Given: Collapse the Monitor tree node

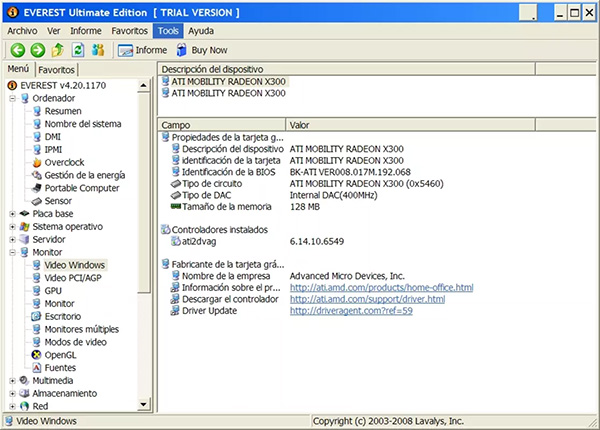Looking at the screenshot, I should (12, 253).
